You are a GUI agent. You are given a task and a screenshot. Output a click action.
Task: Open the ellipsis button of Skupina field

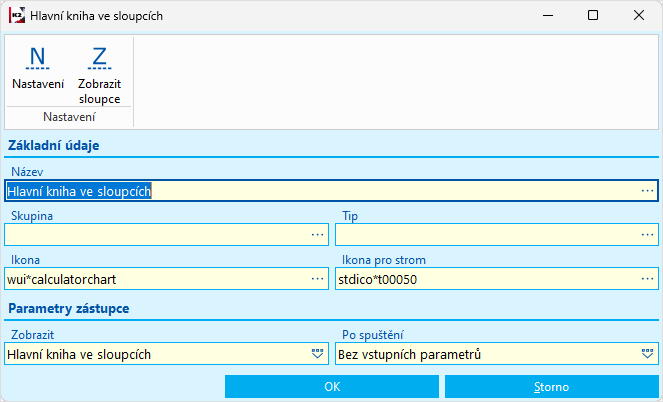coord(318,235)
